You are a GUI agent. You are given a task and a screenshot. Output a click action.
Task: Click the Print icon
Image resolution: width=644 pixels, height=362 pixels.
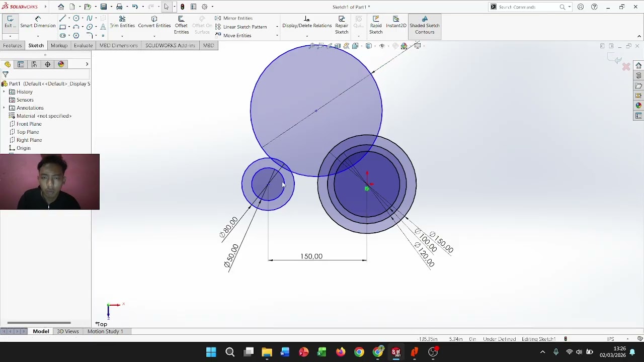point(119,7)
